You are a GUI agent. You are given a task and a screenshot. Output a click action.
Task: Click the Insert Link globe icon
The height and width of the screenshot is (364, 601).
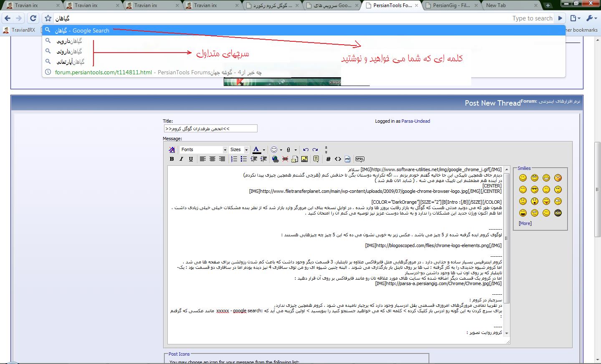click(275, 159)
